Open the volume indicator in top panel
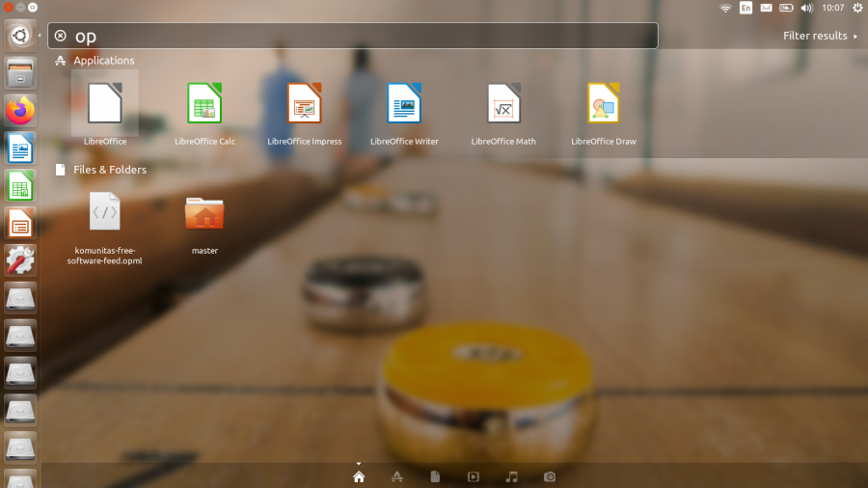The width and height of the screenshot is (868, 488). tap(806, 8)
